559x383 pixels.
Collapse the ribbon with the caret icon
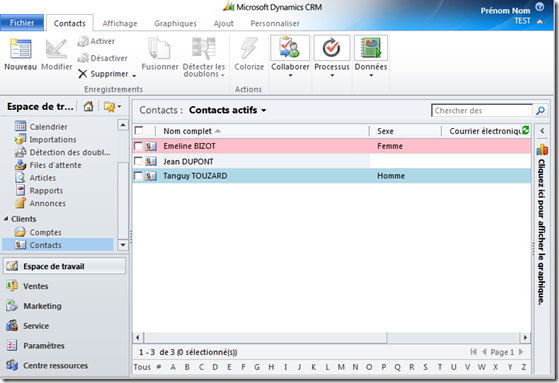[x=540, y=22]
